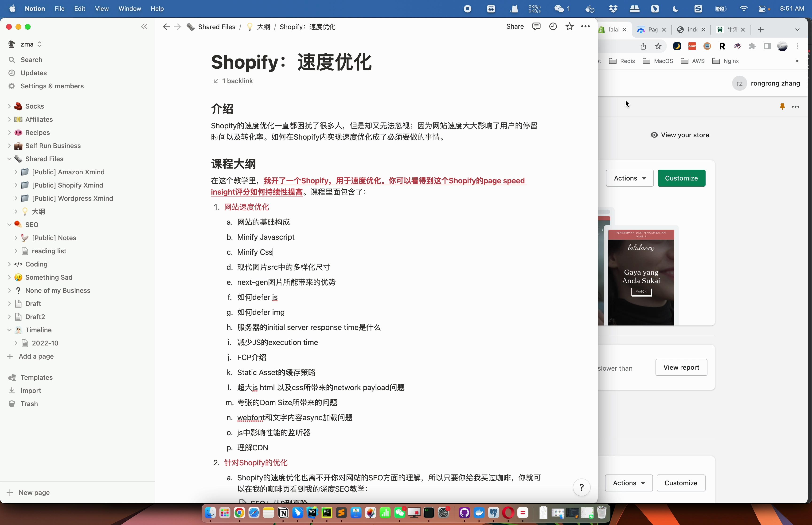812x525 pixels.
Task: Click 网站速度优化 red heading link
Action: (246, 207)
